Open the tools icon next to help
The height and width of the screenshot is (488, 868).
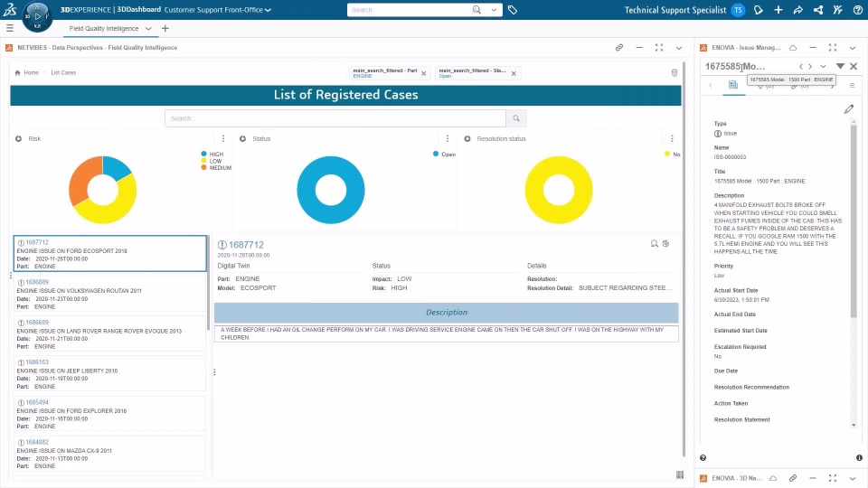click(x=838, y=10)
